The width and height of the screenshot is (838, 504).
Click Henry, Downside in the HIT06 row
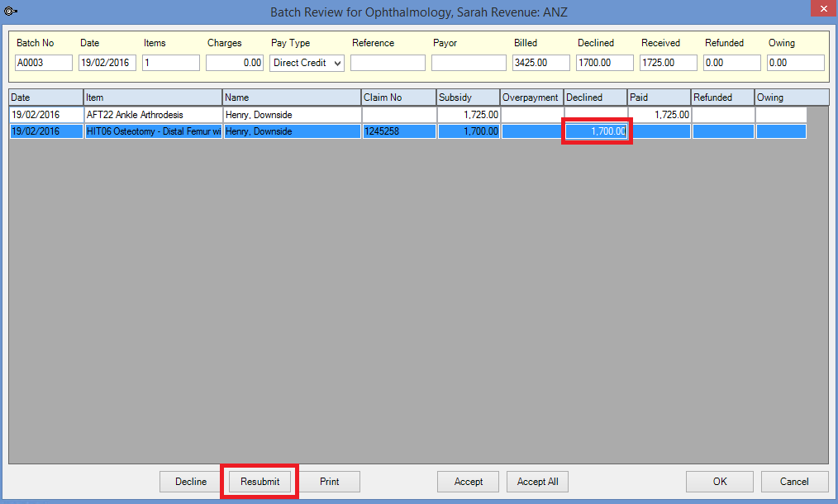point(293,131)
